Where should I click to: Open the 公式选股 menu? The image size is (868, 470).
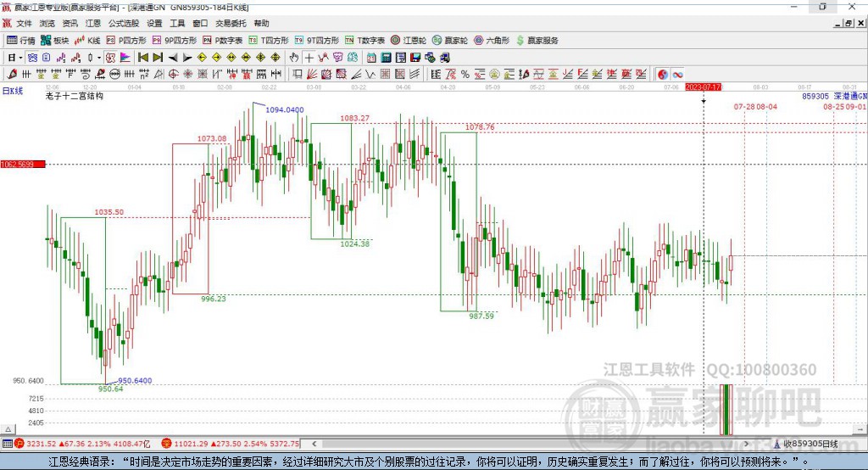124,23
